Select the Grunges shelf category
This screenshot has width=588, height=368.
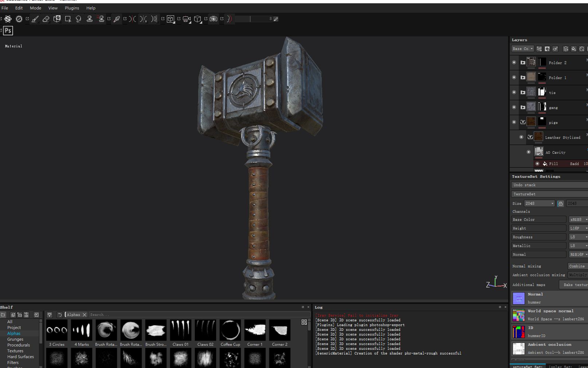pyautogui.click(x=15, y=339)
